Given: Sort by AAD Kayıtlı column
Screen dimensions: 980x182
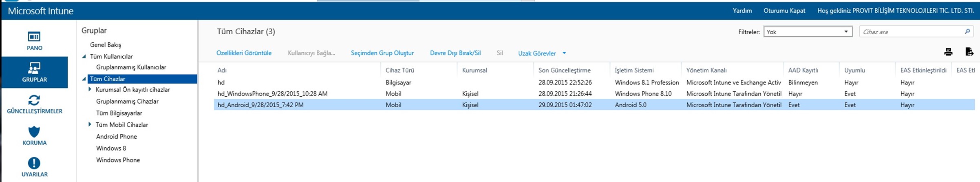Looking at the screenshot, I should (x=803, y=70).
